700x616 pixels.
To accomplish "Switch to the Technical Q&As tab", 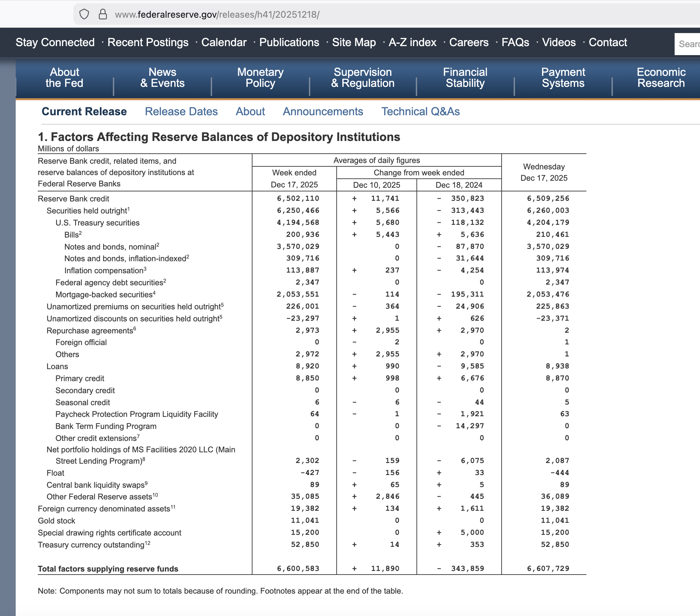I will point(420,112).
